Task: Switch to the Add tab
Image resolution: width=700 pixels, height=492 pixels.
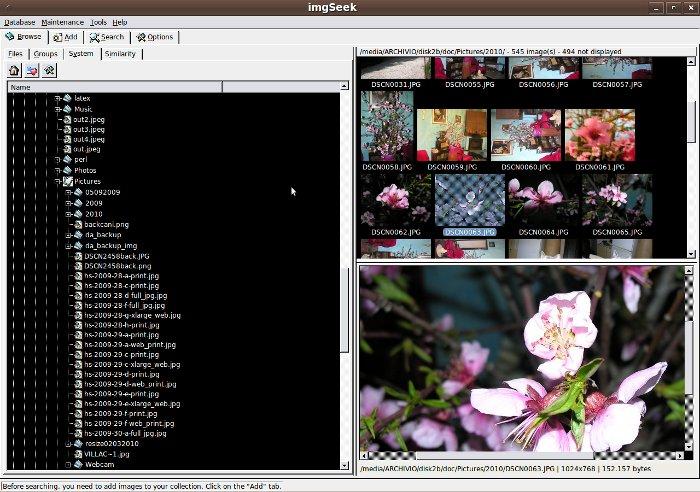Action: (x=65, y=37)
